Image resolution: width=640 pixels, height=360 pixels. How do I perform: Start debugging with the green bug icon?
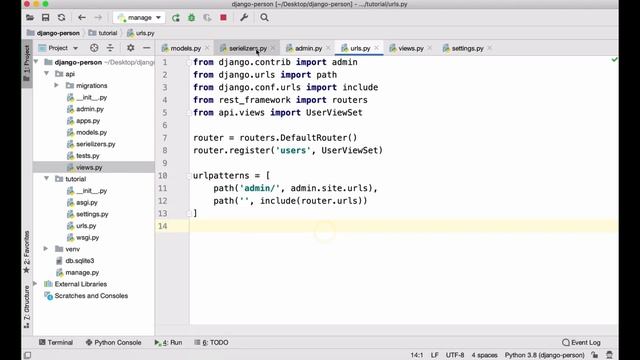click(x=191, y=18)
